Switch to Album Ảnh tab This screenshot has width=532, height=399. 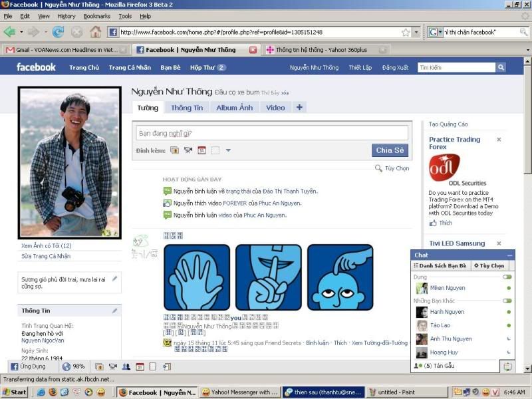click(x=235, y=108)
